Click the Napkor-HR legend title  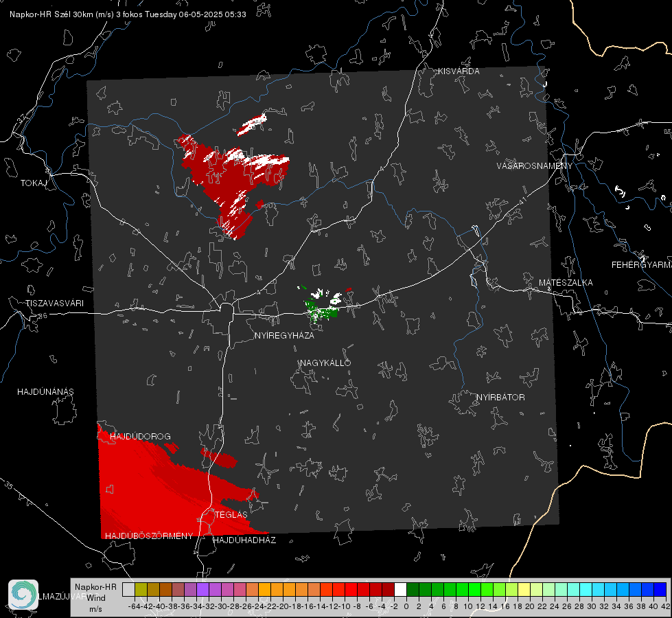tap(95, 587)
